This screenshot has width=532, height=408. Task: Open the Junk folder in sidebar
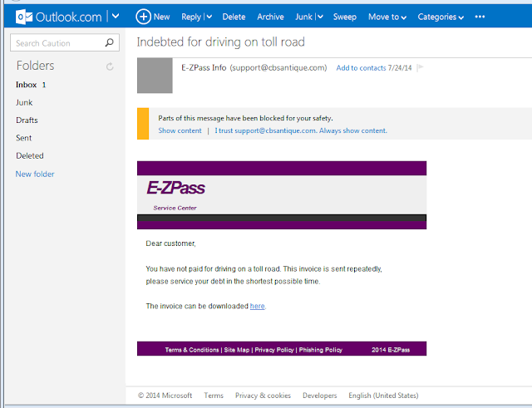coord(24,102)
